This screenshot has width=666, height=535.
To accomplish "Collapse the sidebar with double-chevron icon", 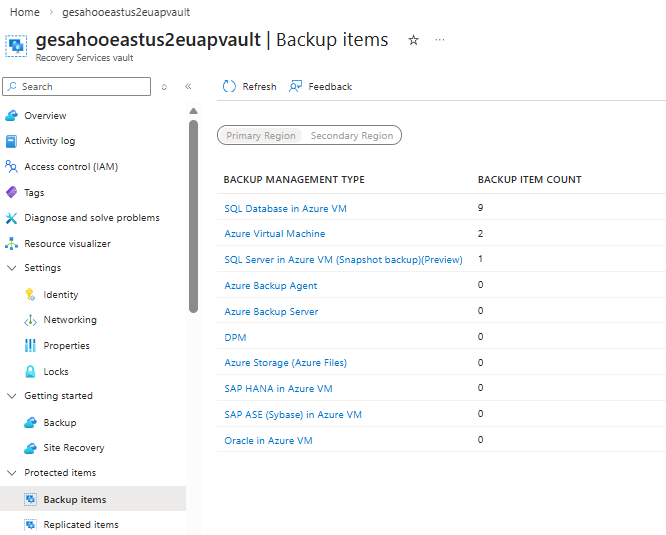I will pyautogui.click(x=188, y=87).
